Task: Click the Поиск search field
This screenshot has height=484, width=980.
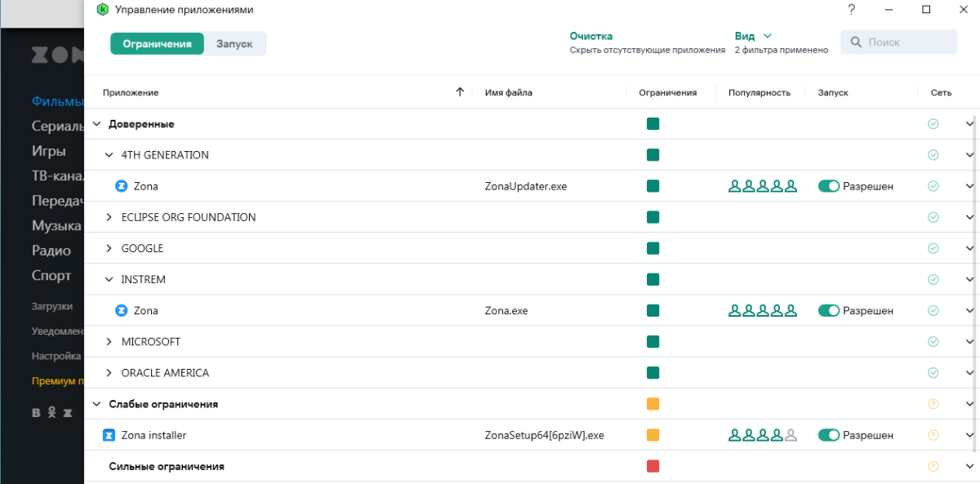Action: 898,42
